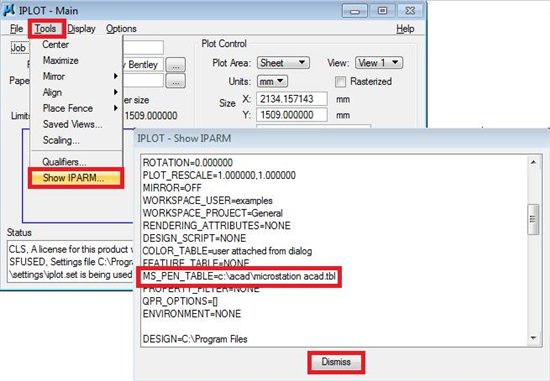Screen dimensions: 550x381
Task: Expand the Mirror submenu
Action: tap(76, 76)
